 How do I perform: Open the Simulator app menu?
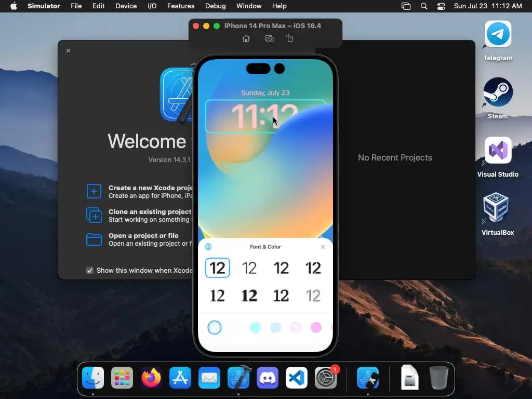click(44, 6)
